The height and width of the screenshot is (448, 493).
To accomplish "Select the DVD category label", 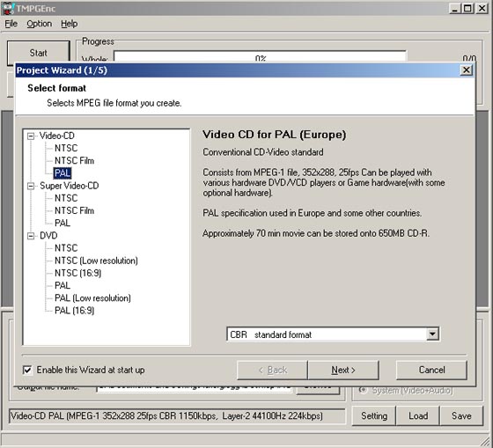I will 48,236.
